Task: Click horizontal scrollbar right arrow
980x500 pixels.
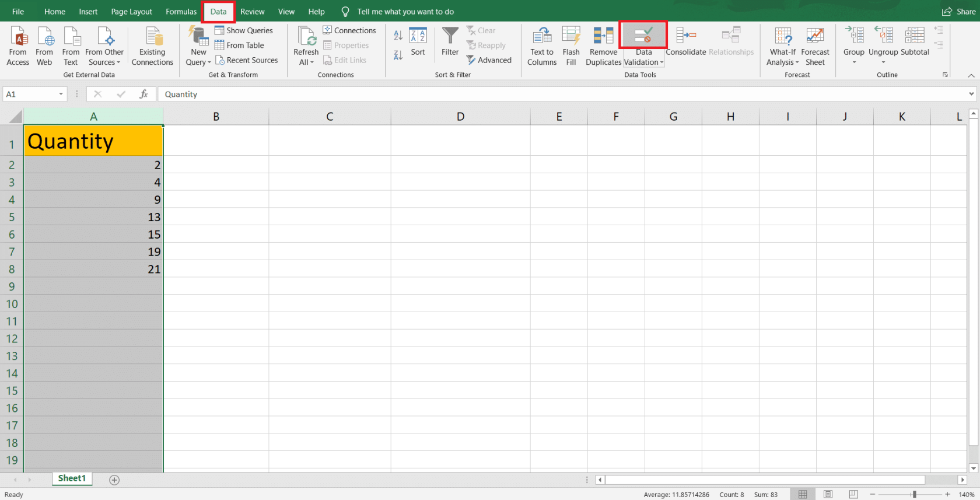Action: (963, 480)
